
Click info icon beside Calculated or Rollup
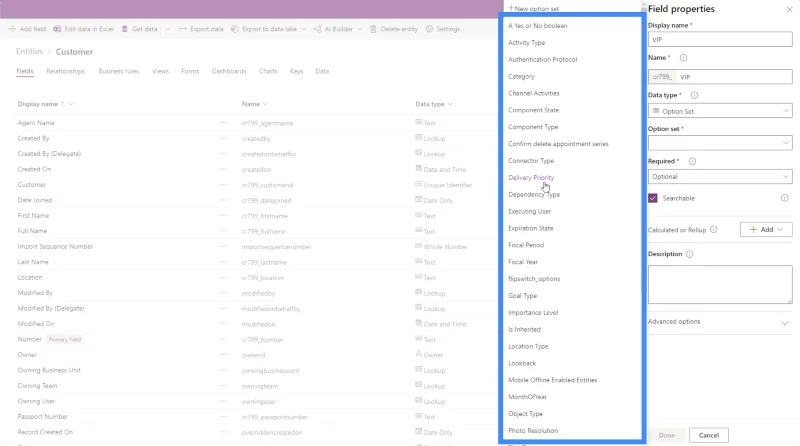coord(713,230)
